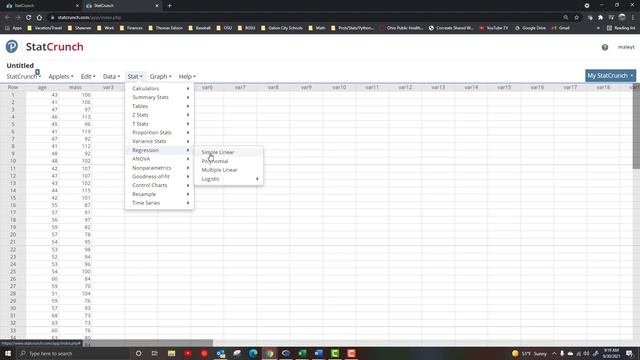Open the Data menu dropdown

pos(111,76)
